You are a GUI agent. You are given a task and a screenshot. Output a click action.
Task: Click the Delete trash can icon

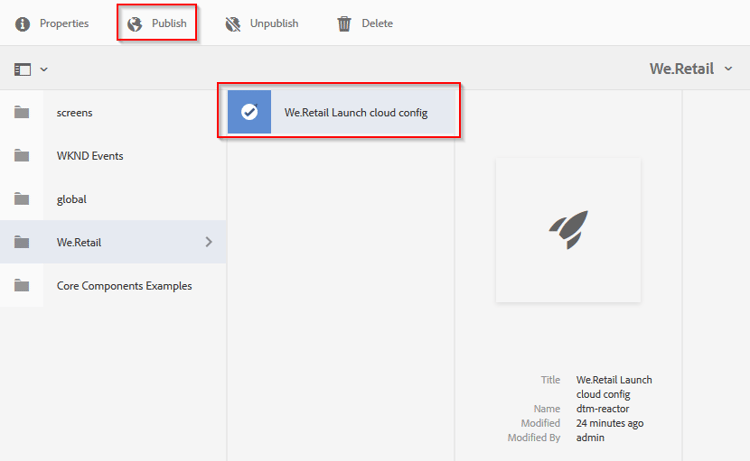[344, 24]
